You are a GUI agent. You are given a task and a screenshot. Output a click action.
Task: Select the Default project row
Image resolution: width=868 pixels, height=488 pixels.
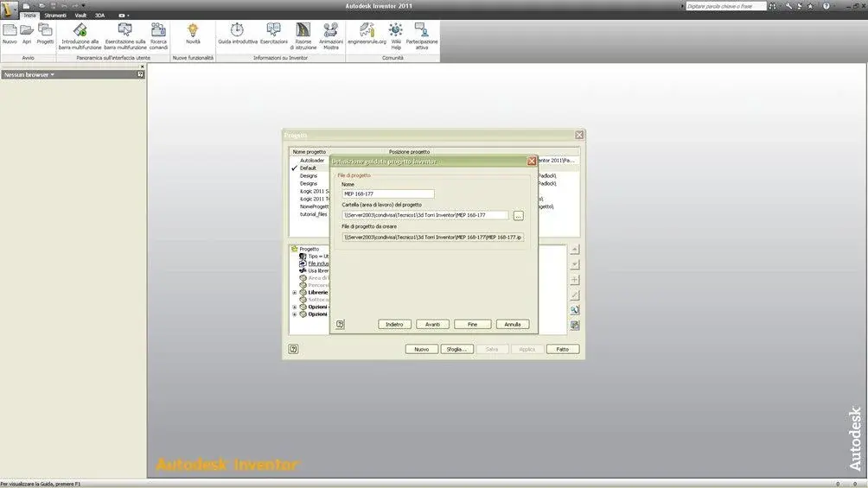tap(310, 168)
